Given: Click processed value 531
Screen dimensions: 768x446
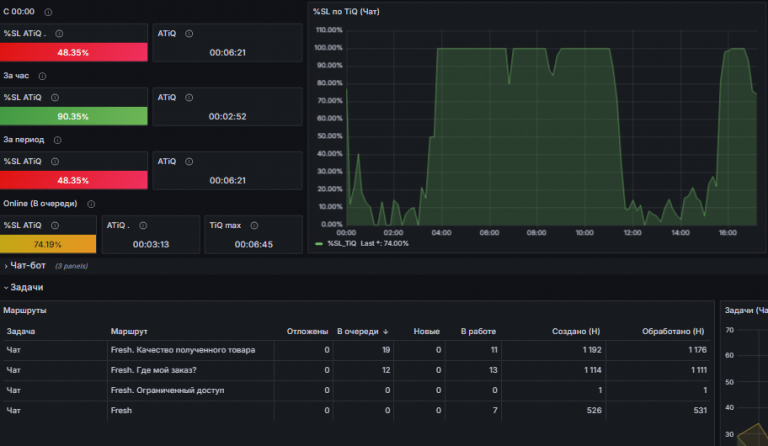Looking at the screenshot, I should (x=700, y=410).
